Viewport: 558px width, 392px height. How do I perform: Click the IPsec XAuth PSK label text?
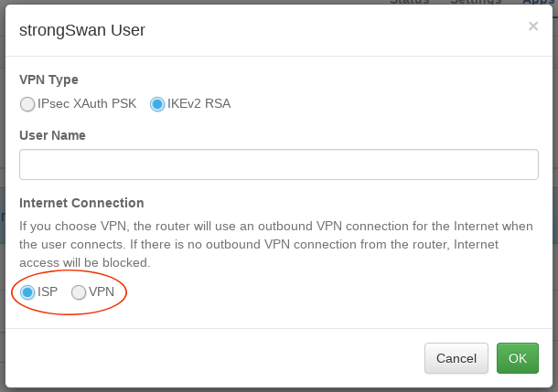[87, 104]
